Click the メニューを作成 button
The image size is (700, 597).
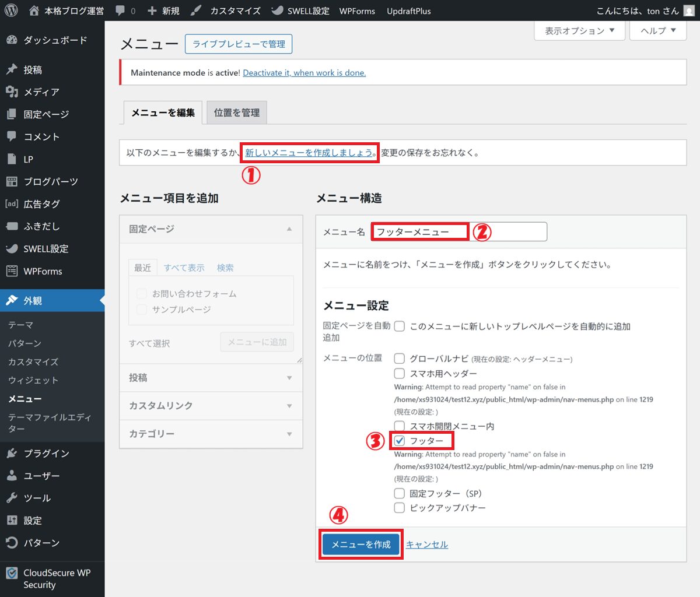[361, 545]
